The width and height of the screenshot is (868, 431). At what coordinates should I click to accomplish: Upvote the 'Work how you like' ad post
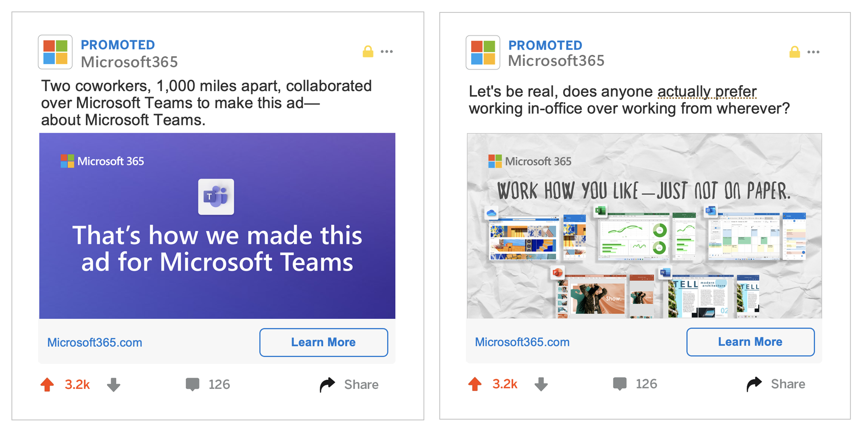point(475,384)
